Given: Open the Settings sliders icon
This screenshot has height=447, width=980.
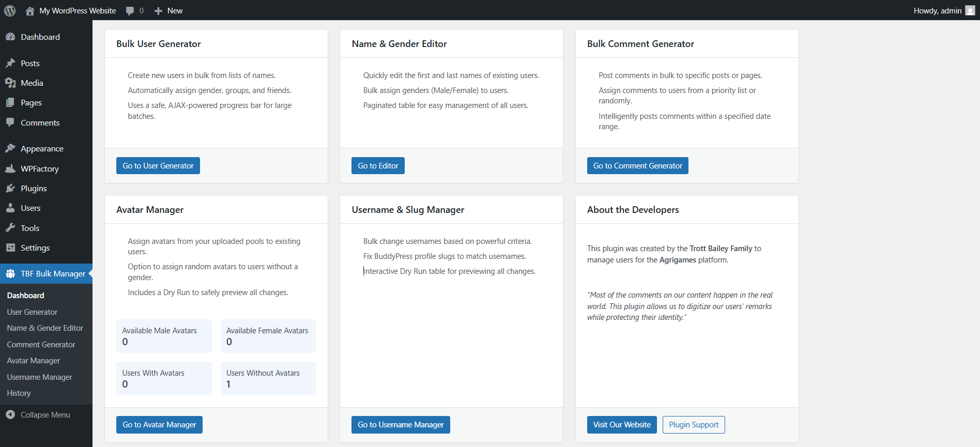Looking at the screenshot, I should tap(10, 248).
